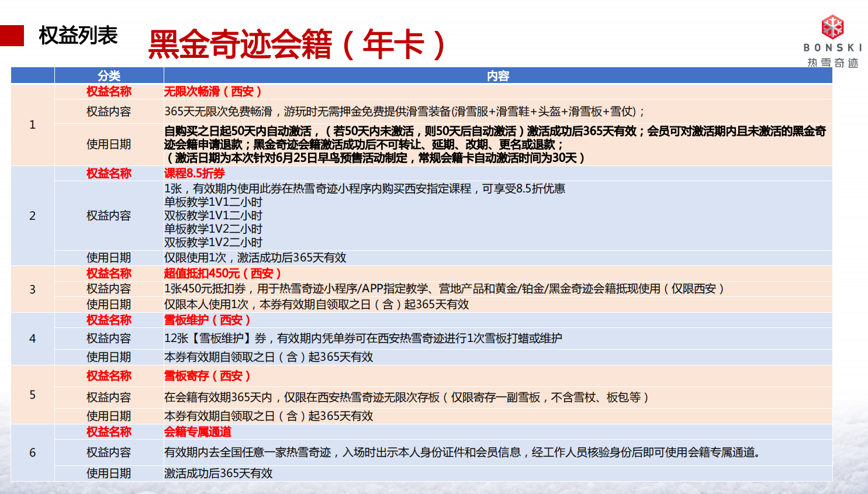Click '本券有效期自领取之日' in section 5
Viewport: 868px width, 494px height.
[x=269, y=416]
